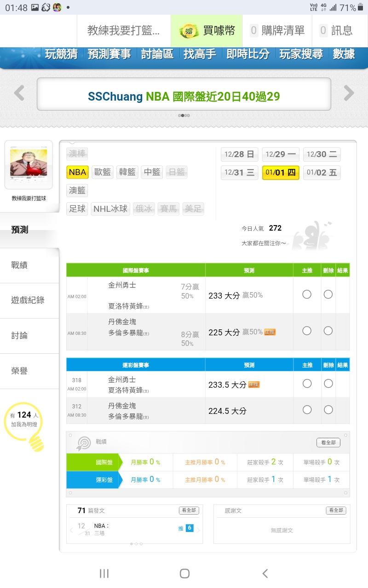Select 主推 radio for Warriors international game

[x=307, y=294]
